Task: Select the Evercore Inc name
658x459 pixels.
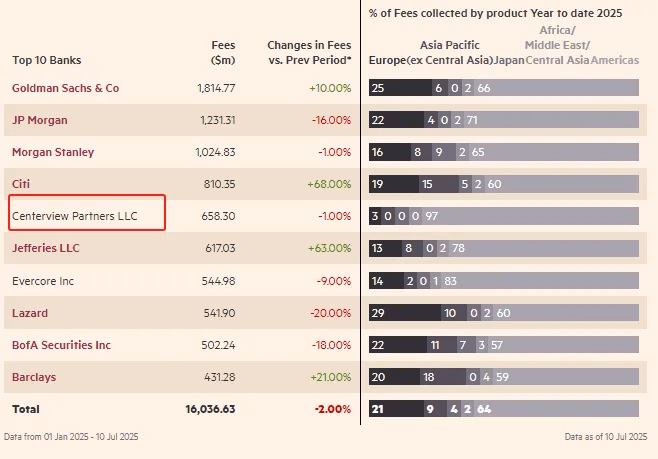Action: (x=43, y=281)
